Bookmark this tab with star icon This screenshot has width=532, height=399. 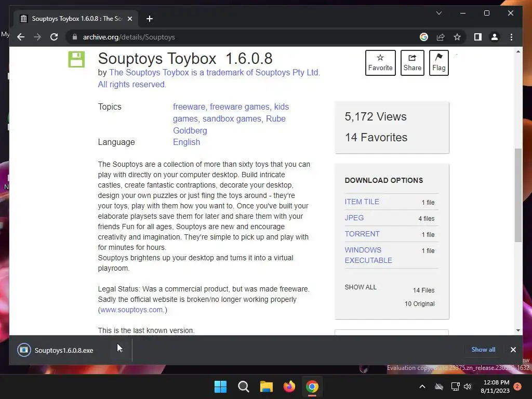(457, 37)
